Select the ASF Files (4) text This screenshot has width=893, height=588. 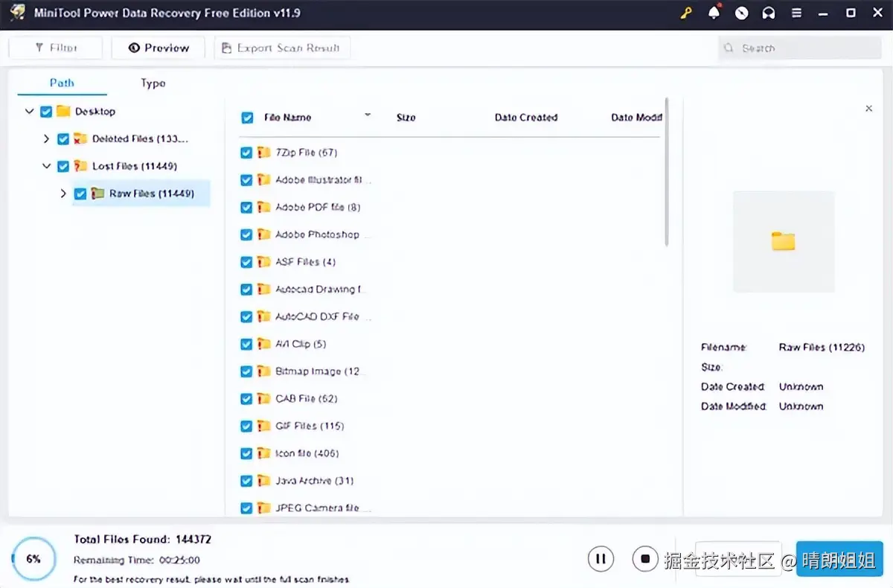306,262
